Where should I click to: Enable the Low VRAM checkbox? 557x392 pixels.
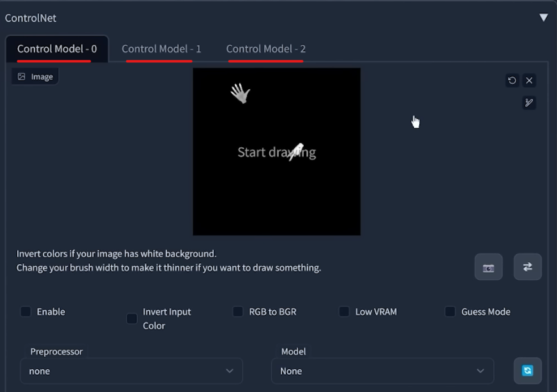[344, 312]
